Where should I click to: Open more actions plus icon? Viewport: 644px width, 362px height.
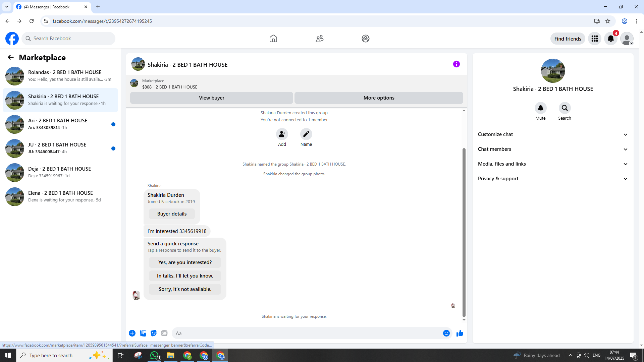click(132, 333)
